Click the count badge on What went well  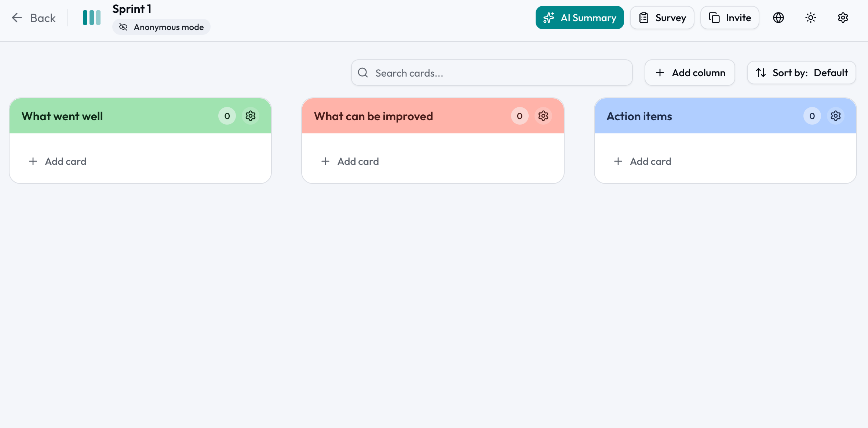coord(227,116)
